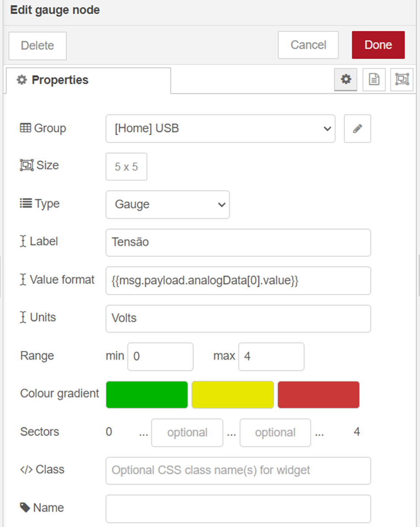Click the Label field containing Tensão

click(x=238, y=243)
